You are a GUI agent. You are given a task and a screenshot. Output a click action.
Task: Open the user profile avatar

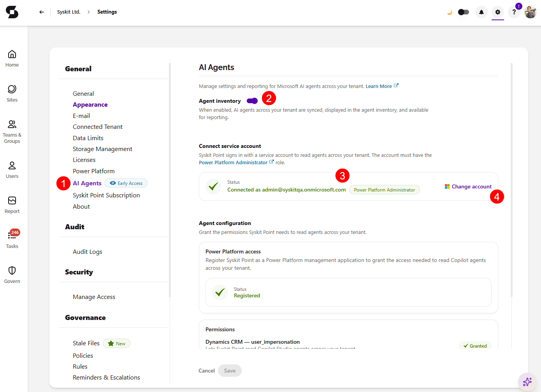click(x=530, y=12)
